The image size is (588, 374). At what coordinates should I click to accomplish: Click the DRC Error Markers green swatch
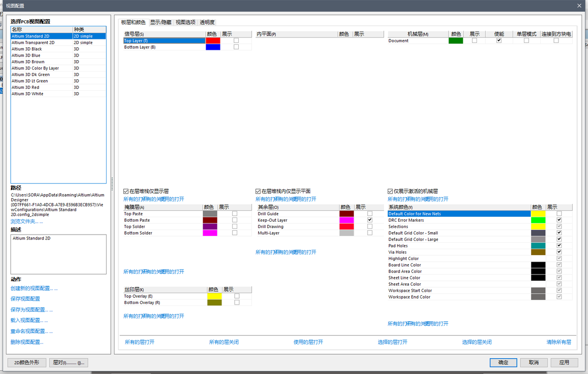(538, 220)
